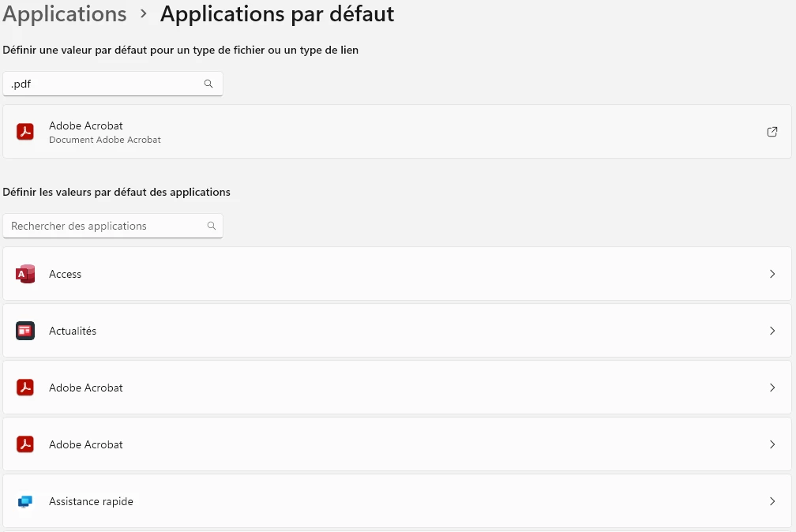Image resolution: width=796 pixels, height=532 pixels.
Task: Click the breadcrumb separator arrow after Applications
Action: click(x=144, y=14)
